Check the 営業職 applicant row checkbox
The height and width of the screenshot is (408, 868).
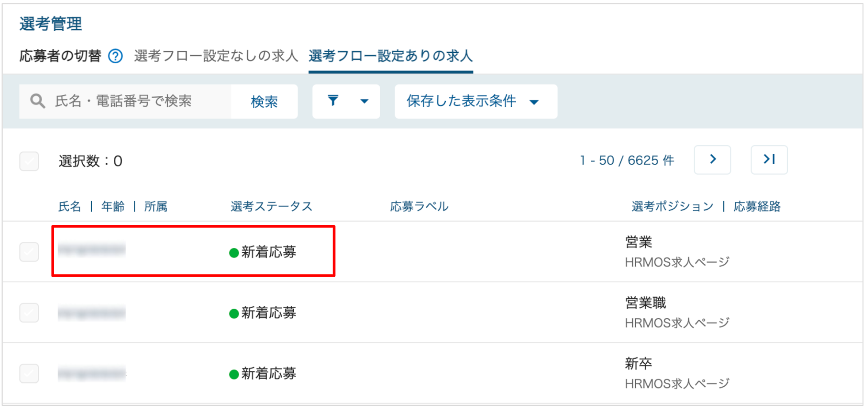pos(29,313)
